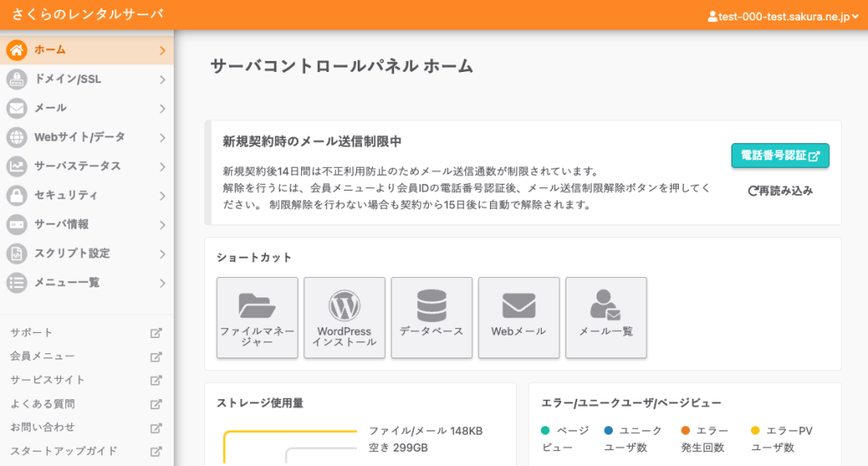Screen dimensions: 868x466
Task: Open the ファイルマネージャー folder shortcut
Action: 258,318
